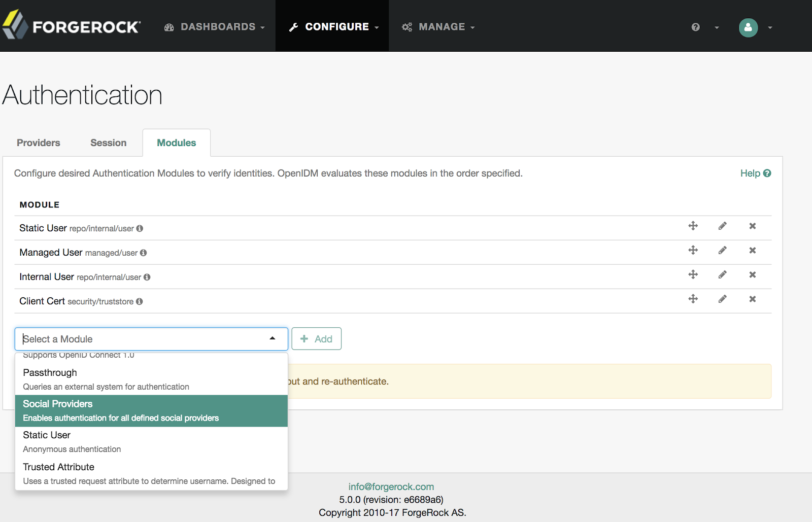Click the Authentication page heading
Viewport: 812px width, 522px height.
pos(82,95)
